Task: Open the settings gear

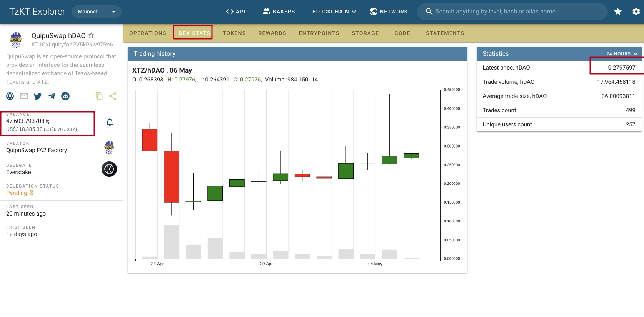Action: pos(636,12)
